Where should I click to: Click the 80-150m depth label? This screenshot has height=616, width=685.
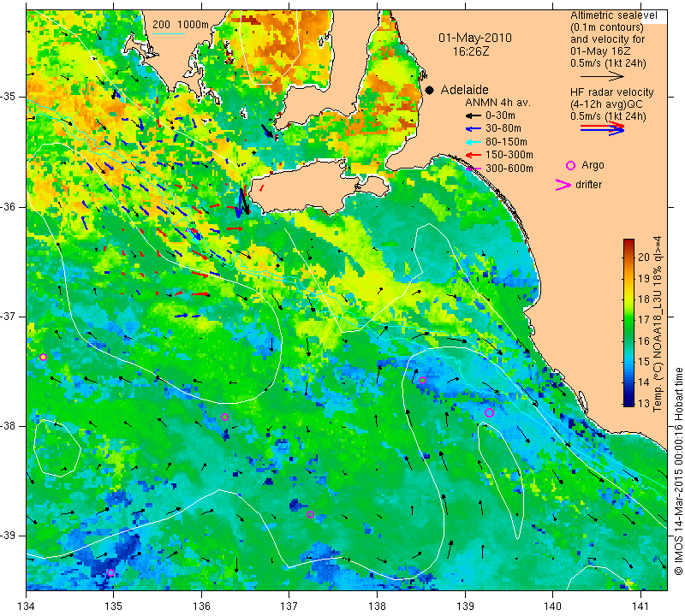point(506,142)
